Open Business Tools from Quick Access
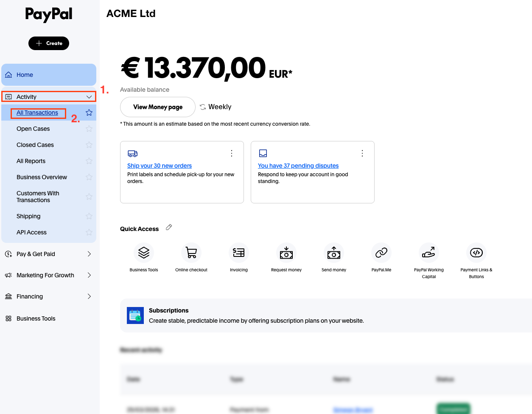Image resolution: width=532 pixels, height=414 pixels. pyautogui.click(x=144, y=252)
